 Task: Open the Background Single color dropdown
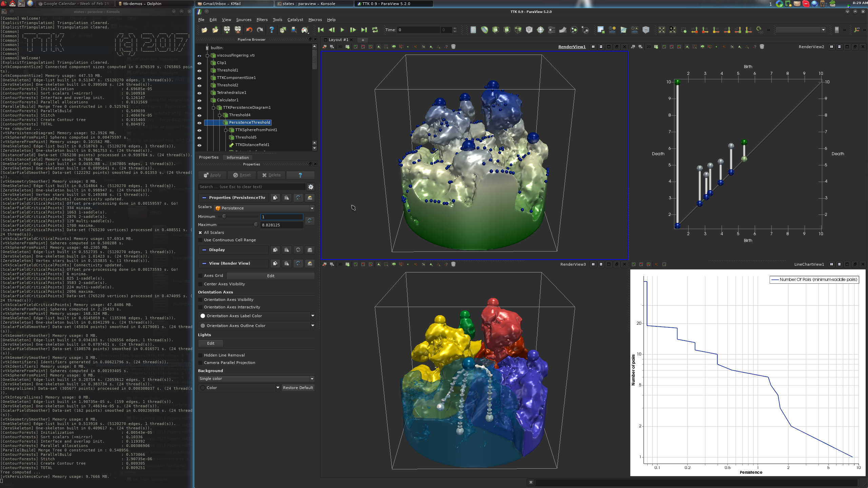256,379
